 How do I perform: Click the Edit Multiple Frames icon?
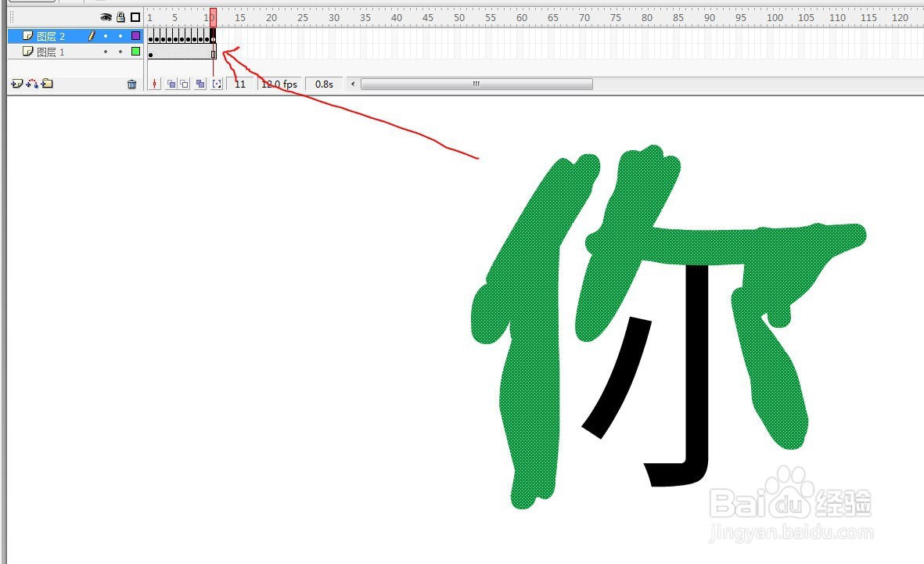click(200, 83)
